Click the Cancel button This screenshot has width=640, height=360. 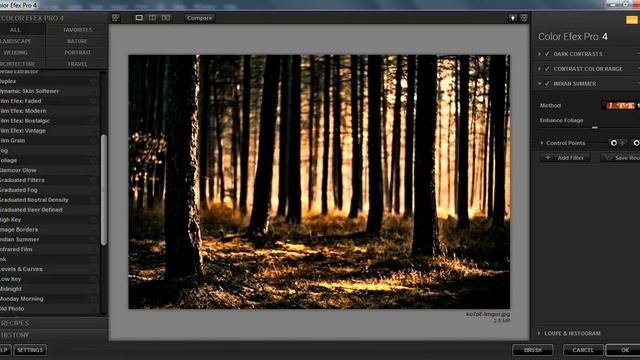point(583,350)
